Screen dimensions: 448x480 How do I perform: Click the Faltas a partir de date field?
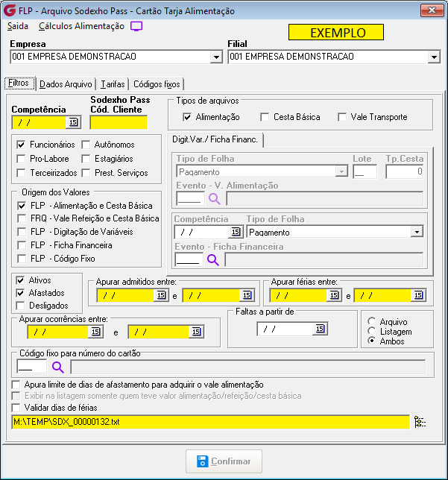coord(285,329)
